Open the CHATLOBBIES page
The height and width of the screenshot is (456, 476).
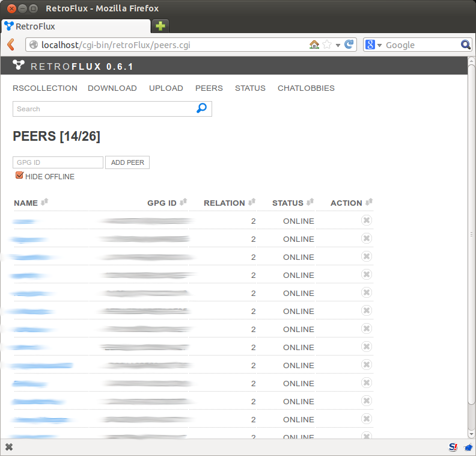click(306, 88)
